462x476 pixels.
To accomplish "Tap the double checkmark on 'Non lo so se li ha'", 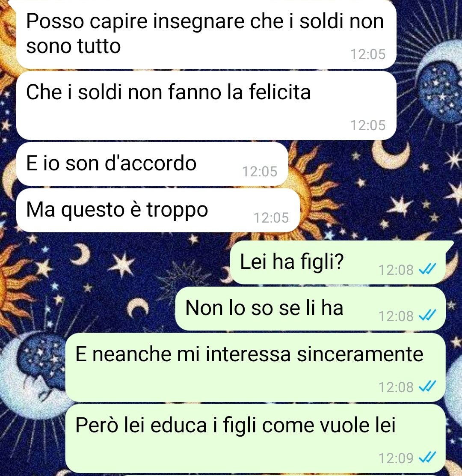I will [427, 315].
